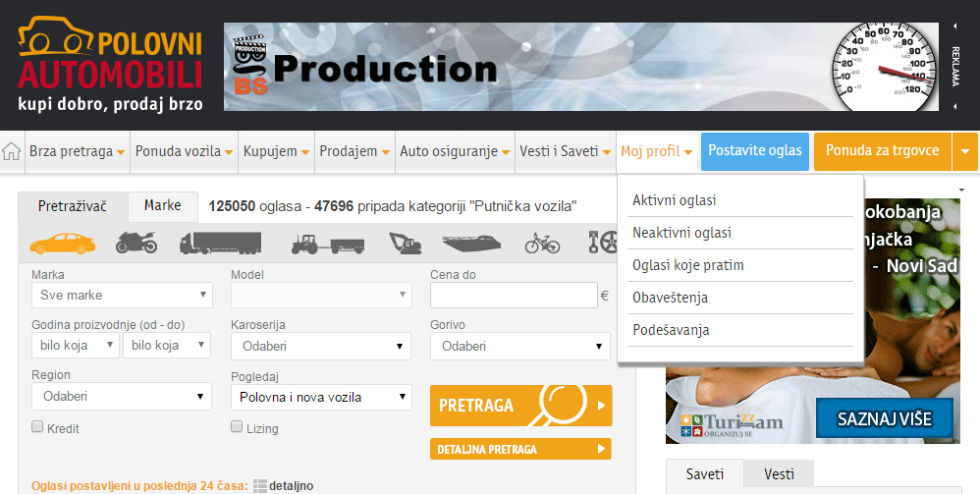Expand the arrow next to Ponuda za trgovce

[x=965, y=151]
